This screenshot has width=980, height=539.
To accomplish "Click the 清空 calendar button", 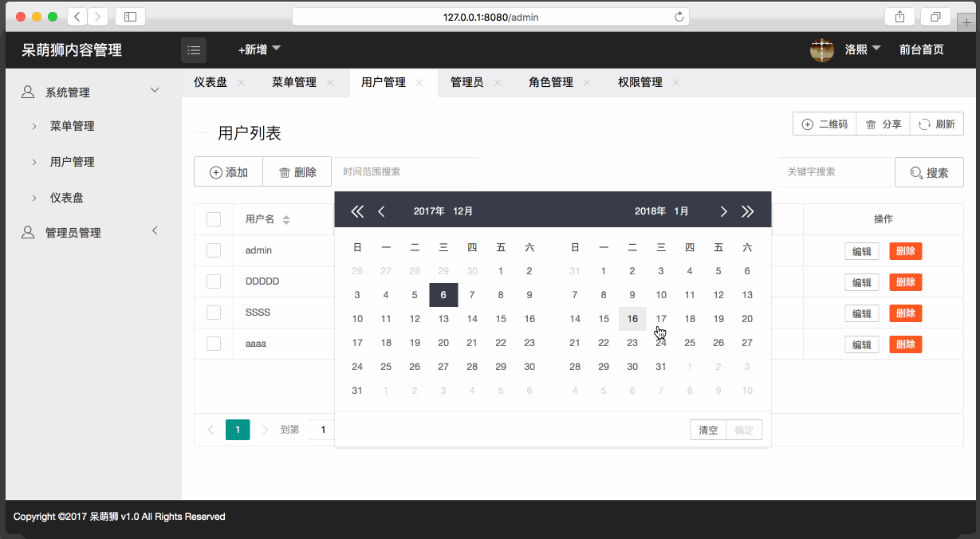I will click(x=708, y=430).
